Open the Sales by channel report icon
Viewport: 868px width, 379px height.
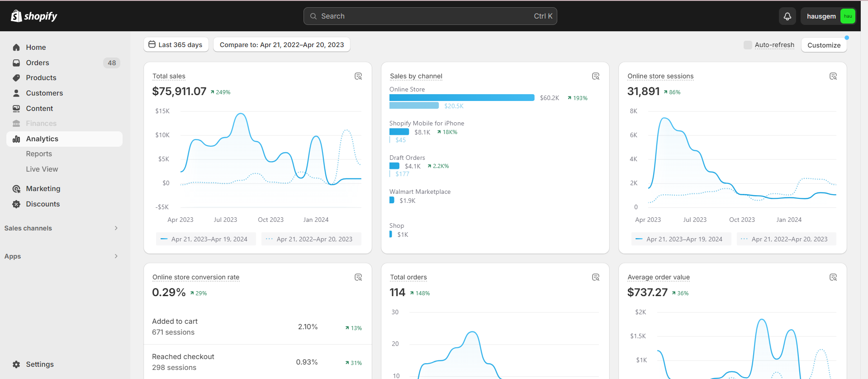596,76
